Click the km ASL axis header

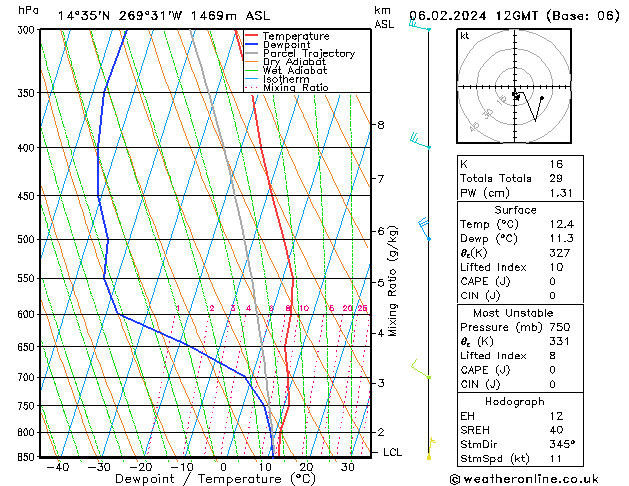[384, 17]
